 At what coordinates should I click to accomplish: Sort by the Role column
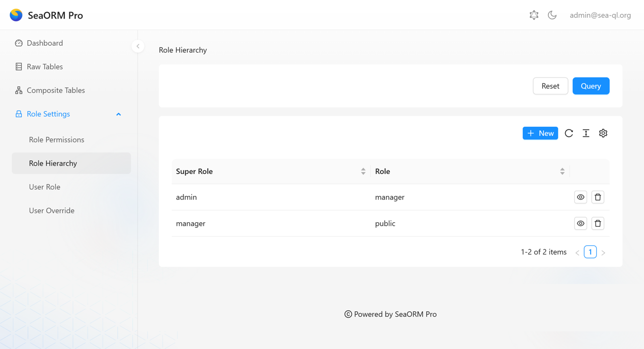pyautogui.click(x=562, y=171)
